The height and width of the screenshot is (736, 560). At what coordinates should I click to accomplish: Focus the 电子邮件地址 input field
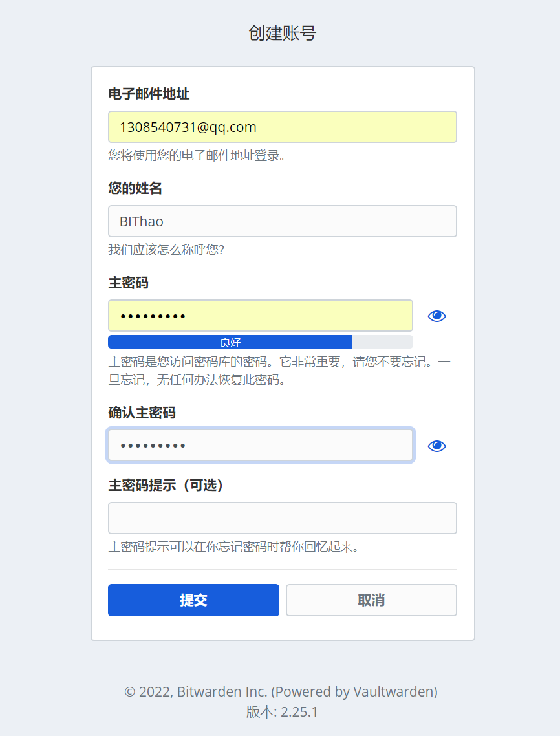(282, 127)
